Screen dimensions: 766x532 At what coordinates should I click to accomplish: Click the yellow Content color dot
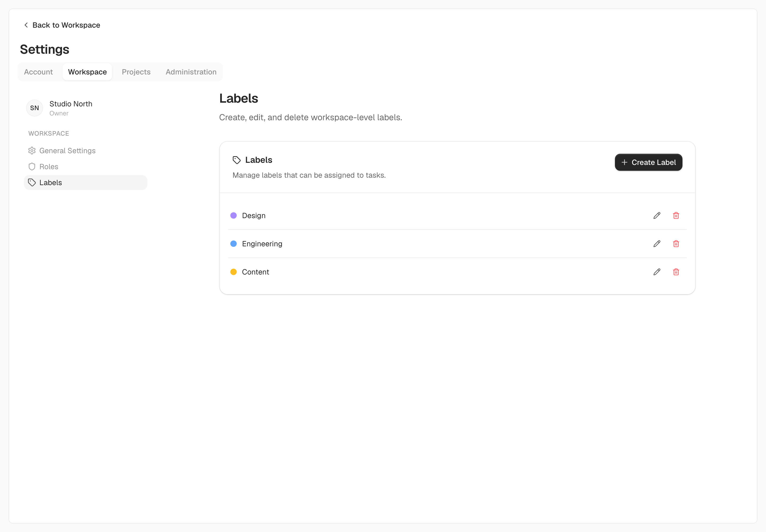tap(234, 272)
